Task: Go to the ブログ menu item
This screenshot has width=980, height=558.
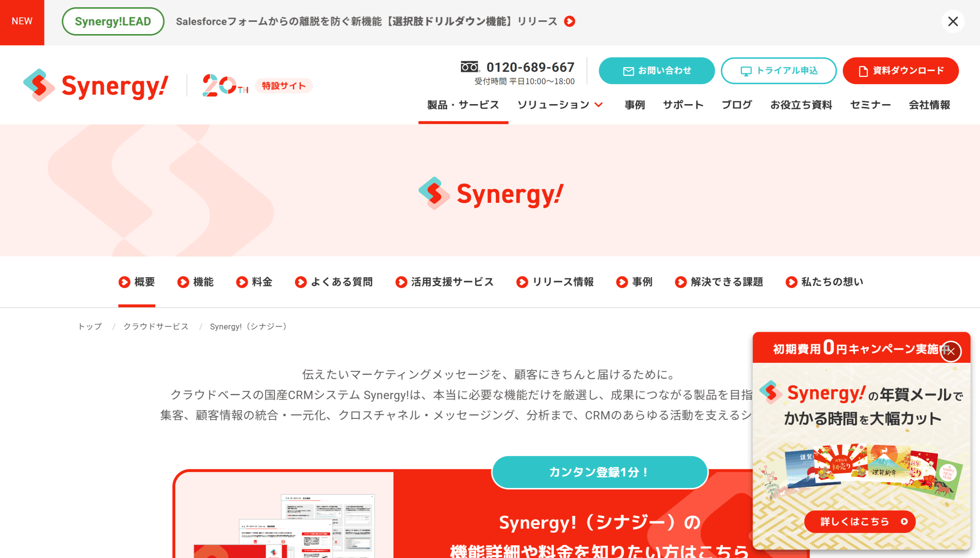Action: coord(737,104)
